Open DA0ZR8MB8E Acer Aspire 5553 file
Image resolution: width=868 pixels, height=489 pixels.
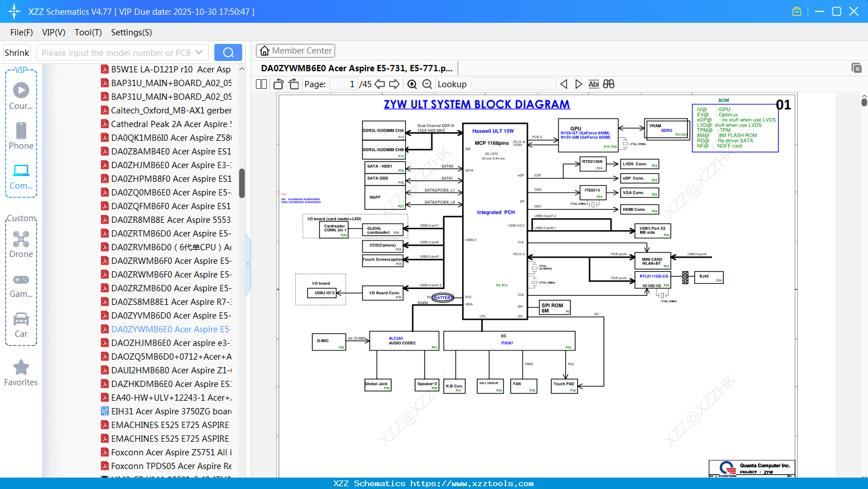coord(166,219)
